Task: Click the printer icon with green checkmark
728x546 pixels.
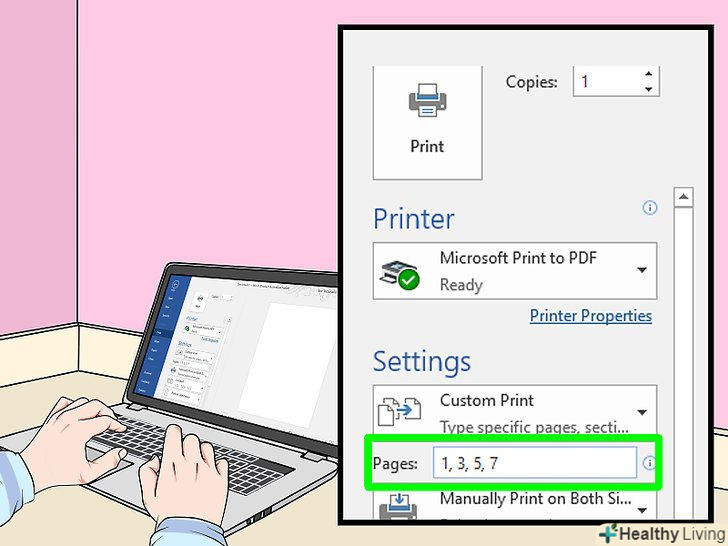Action: pyautogui.click(x=399, y=274)
